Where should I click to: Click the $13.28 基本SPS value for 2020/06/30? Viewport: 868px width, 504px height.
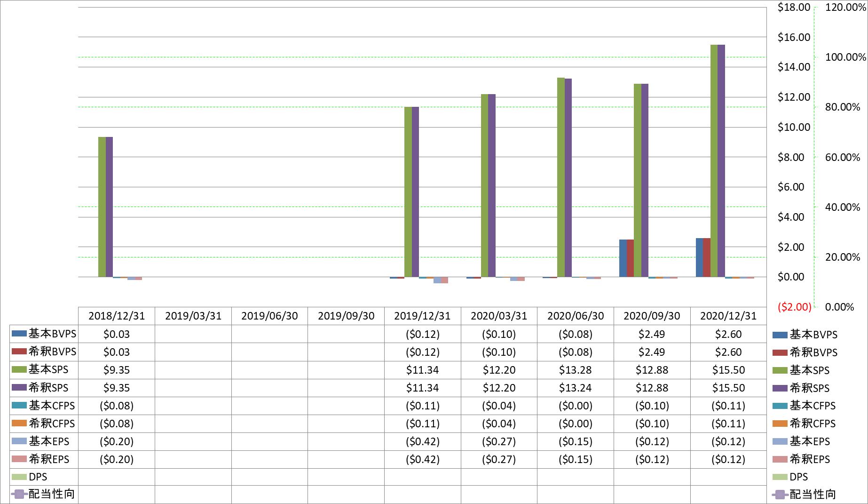coord(576,370)
